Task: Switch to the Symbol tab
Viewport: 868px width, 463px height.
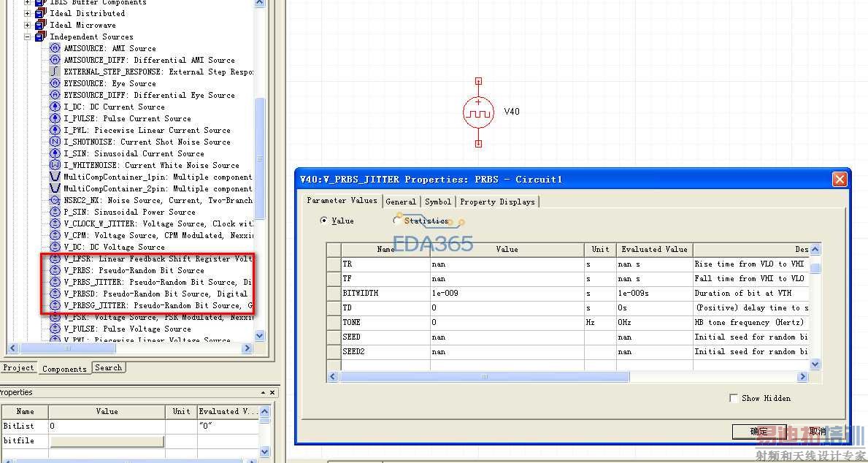Action: (438, 202)
